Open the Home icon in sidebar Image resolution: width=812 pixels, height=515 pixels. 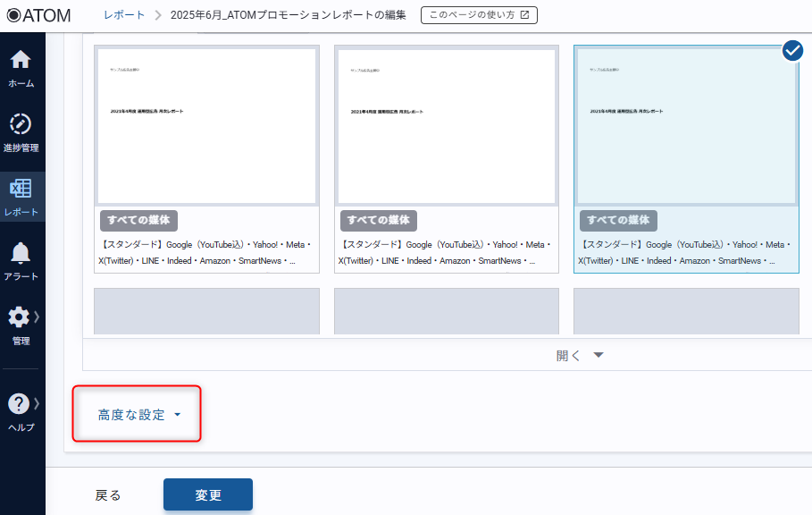(x=21, y=60)
